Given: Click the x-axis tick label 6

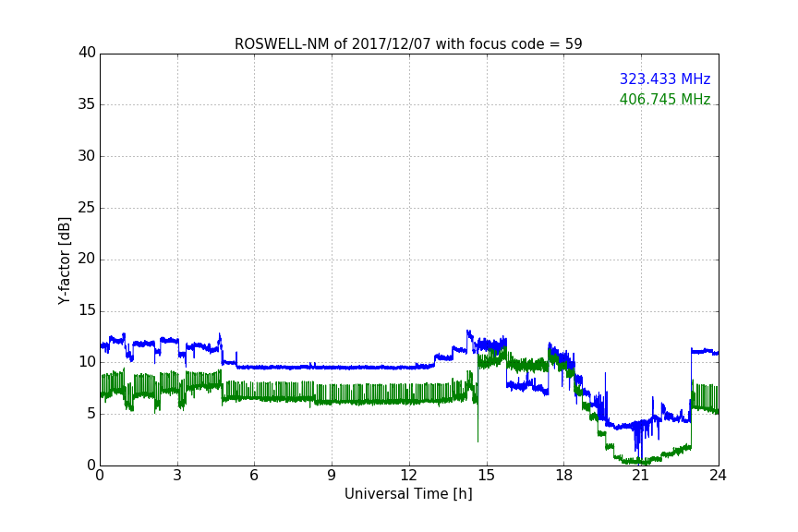Looking at the screenshot, I should (254, 476).
